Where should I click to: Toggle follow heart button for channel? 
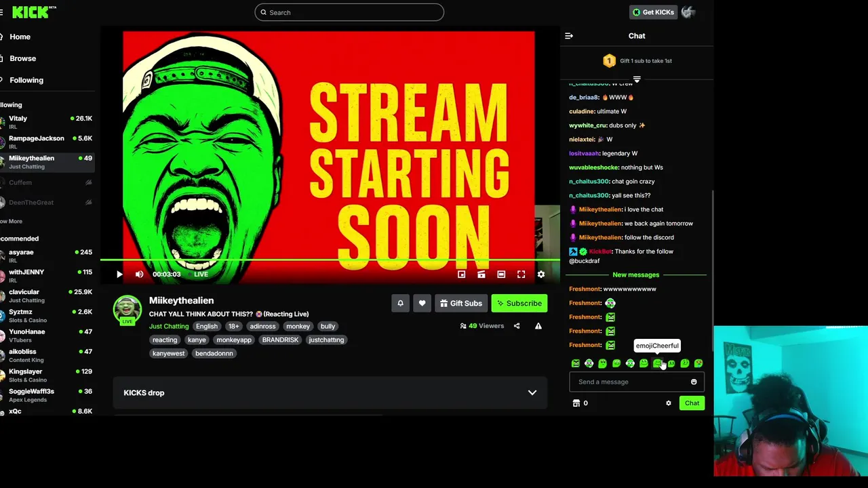click(422, 304)
